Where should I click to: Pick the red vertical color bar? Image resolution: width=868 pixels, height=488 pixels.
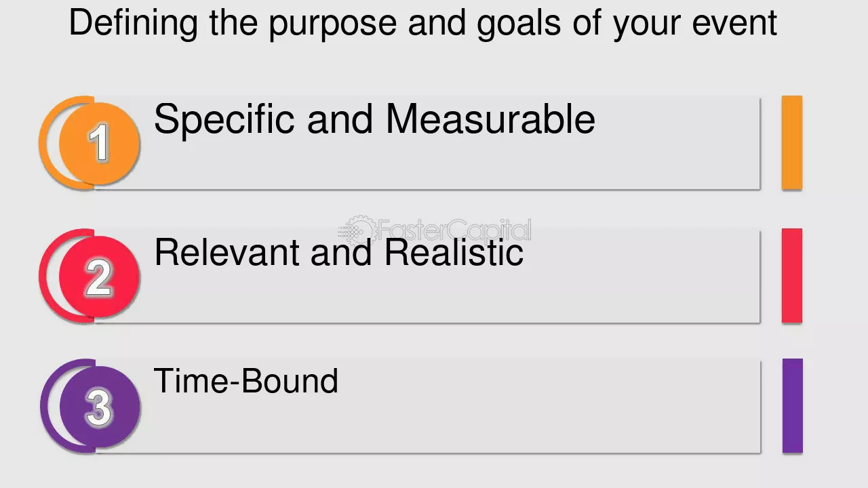tap(792, 275)
